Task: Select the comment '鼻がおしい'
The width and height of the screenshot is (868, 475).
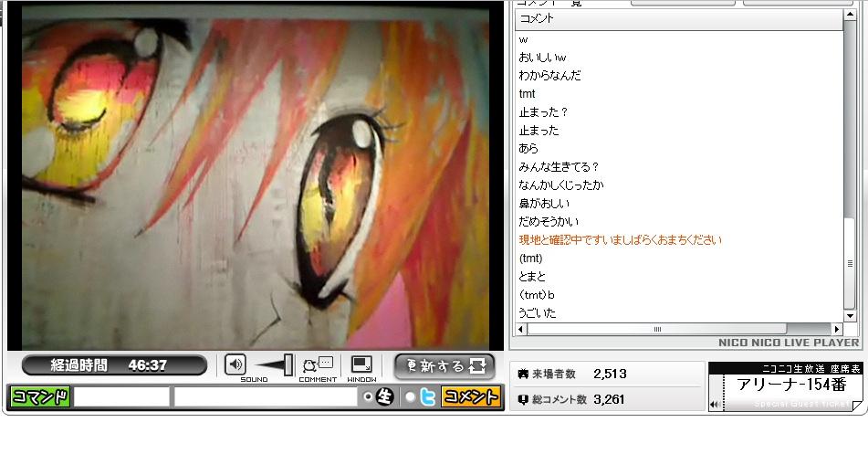Action: pos(544,204)
